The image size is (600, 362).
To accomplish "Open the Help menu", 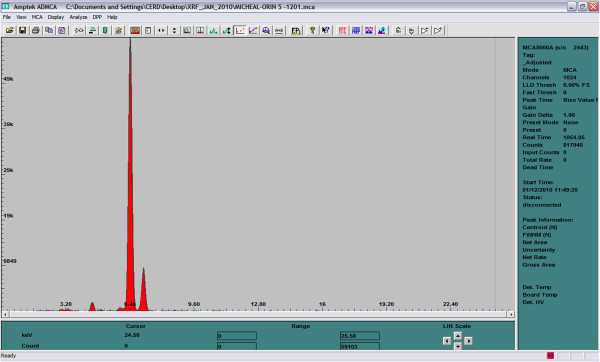I will (112, 17).
